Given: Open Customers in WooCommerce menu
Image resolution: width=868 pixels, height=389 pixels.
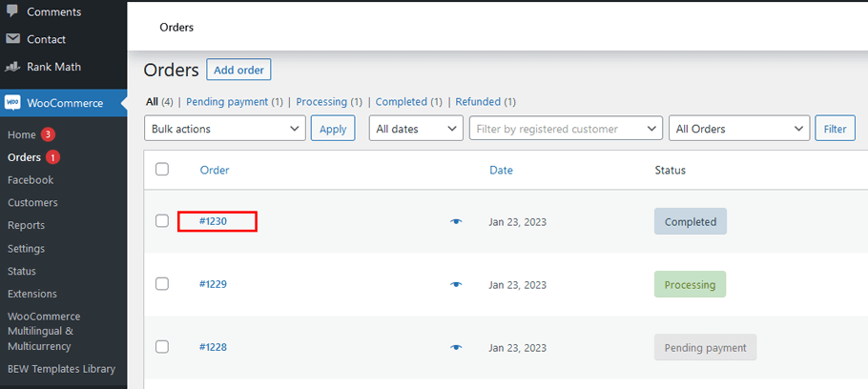Looking at the screenshot, I should 32,202.
